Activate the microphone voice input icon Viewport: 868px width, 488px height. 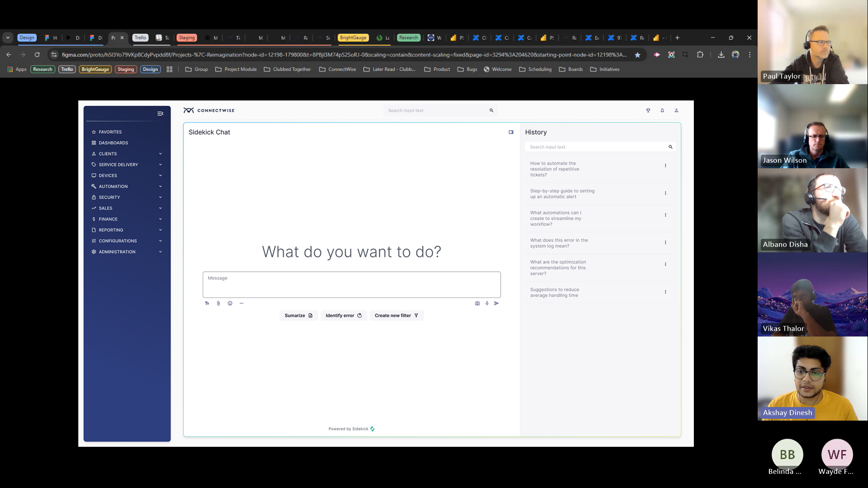(x=487, y=303)
